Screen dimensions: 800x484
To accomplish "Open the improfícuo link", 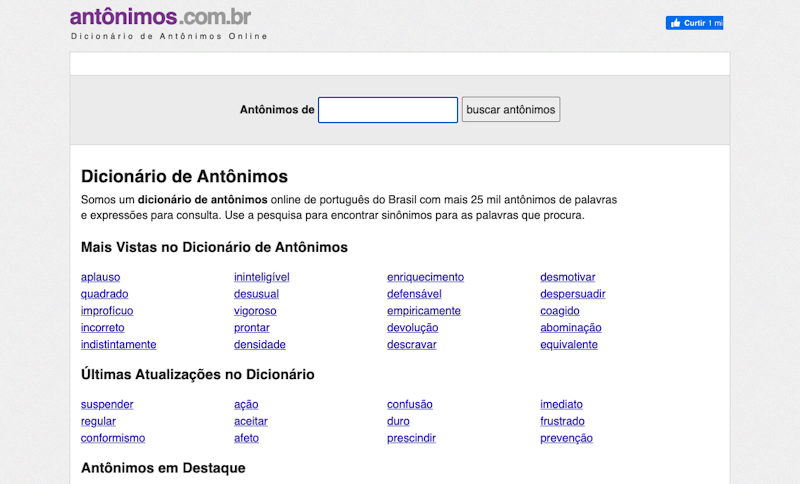I will click(x=107, y=311).
